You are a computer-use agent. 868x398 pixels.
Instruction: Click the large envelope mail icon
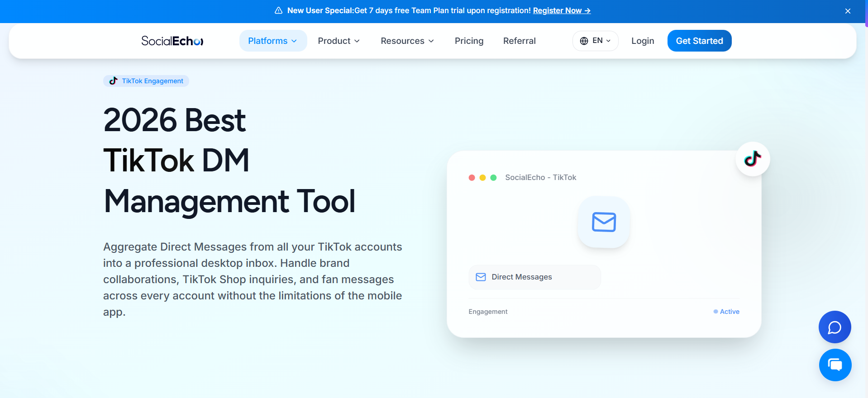tap(604, 222)
